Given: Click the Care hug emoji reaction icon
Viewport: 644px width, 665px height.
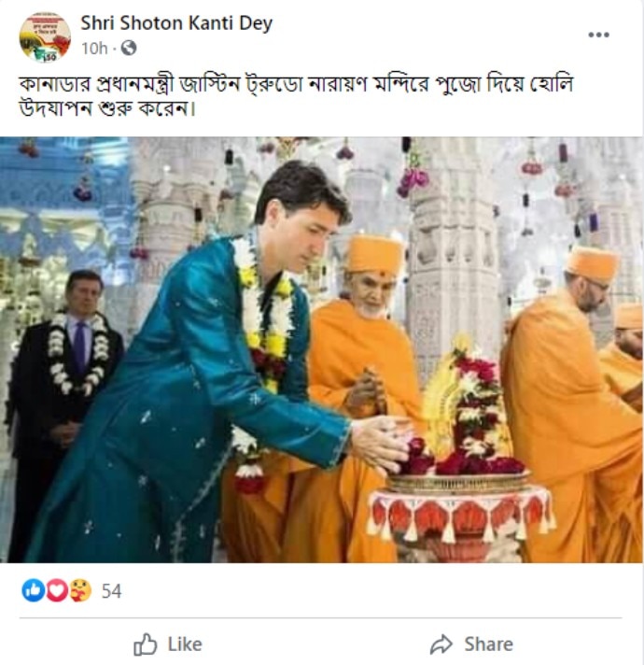Looking at the screenshot, I should click(80, 590).
